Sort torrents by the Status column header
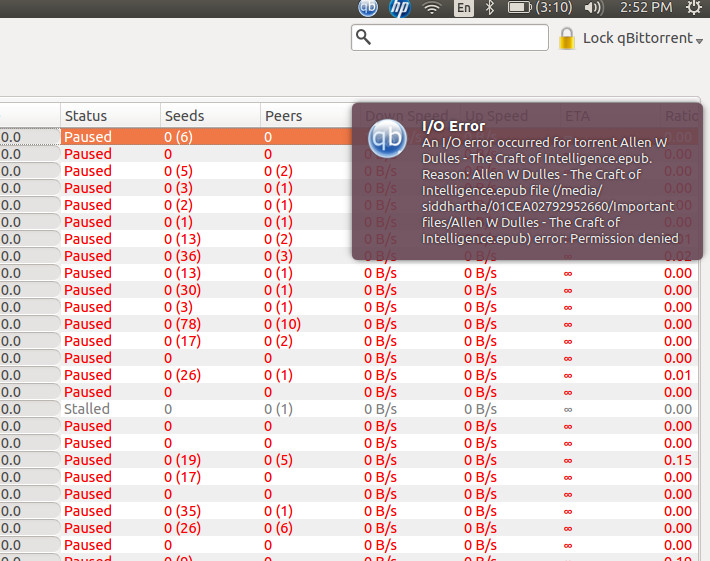710x561 pixels. [x=110, y=116]
